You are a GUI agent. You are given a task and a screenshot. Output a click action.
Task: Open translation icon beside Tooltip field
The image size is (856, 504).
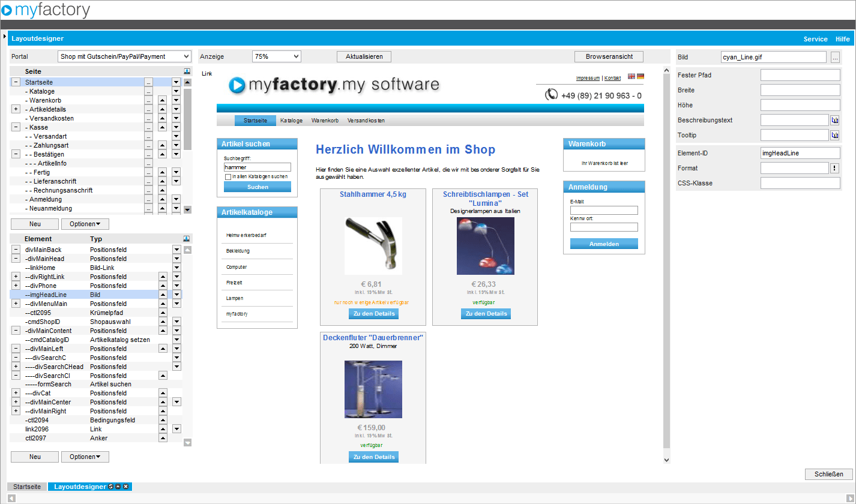(835, 135)
